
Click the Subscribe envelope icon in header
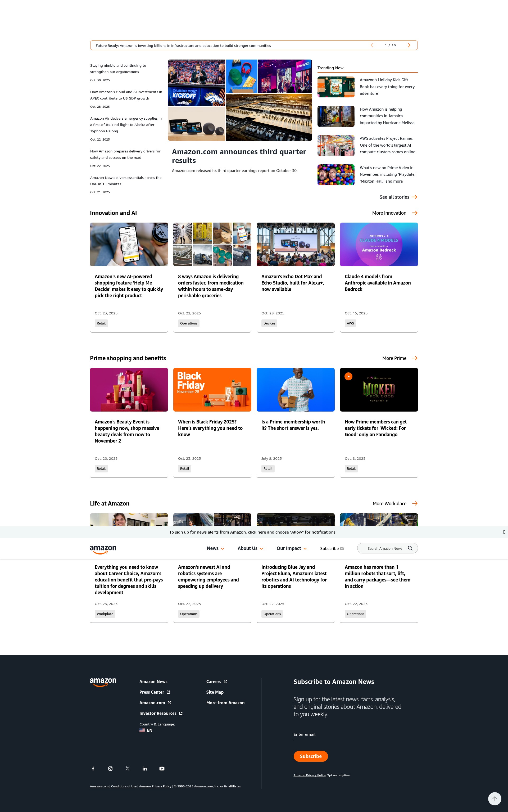pos(342,548)
